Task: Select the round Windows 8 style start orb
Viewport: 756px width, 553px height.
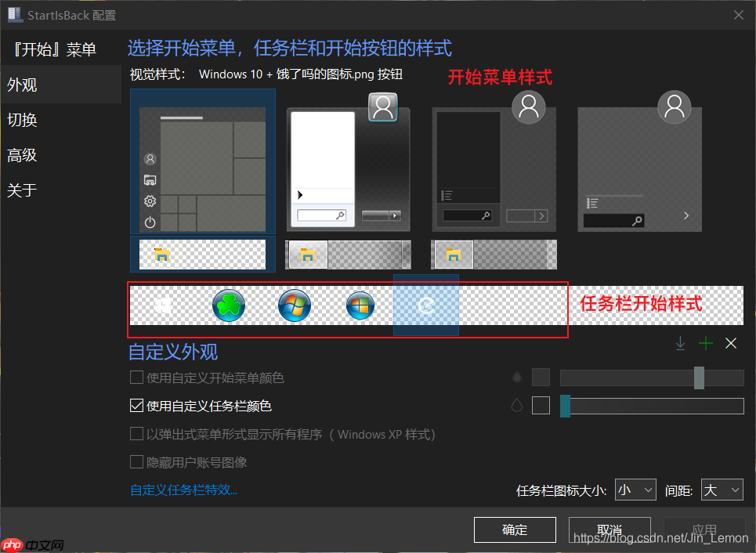Action: coord(360,305)
